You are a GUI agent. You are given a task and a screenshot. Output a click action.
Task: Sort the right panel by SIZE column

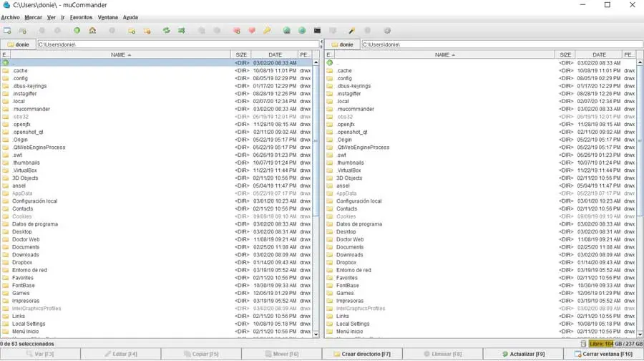click(x=565, y=54)
